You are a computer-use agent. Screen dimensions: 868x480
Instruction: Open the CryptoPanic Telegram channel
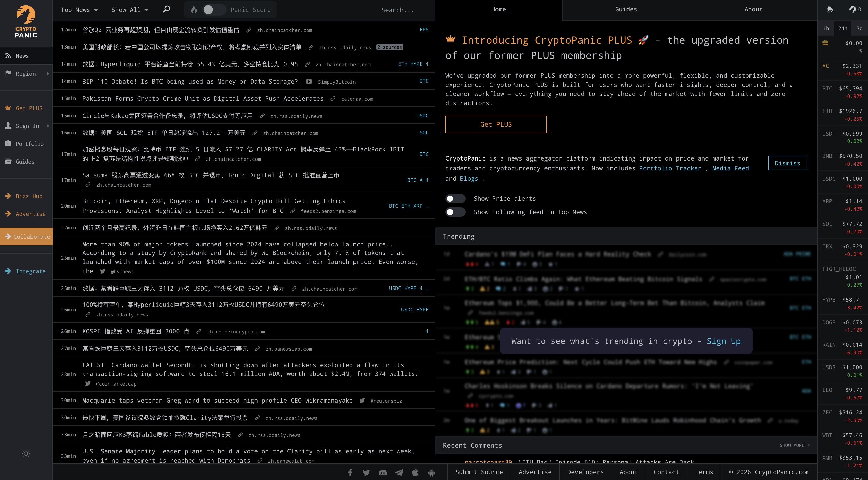click(399, 472)
